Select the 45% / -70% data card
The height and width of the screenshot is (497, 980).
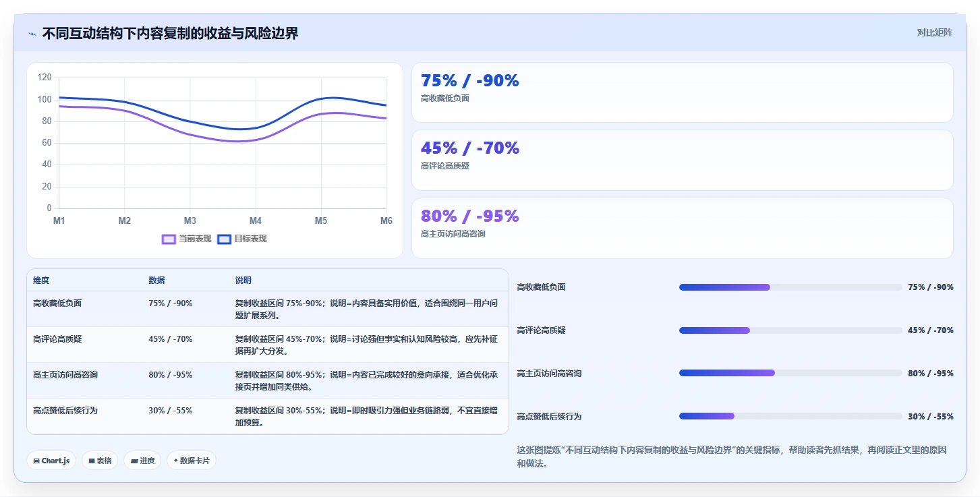click(x=682, y=160)
